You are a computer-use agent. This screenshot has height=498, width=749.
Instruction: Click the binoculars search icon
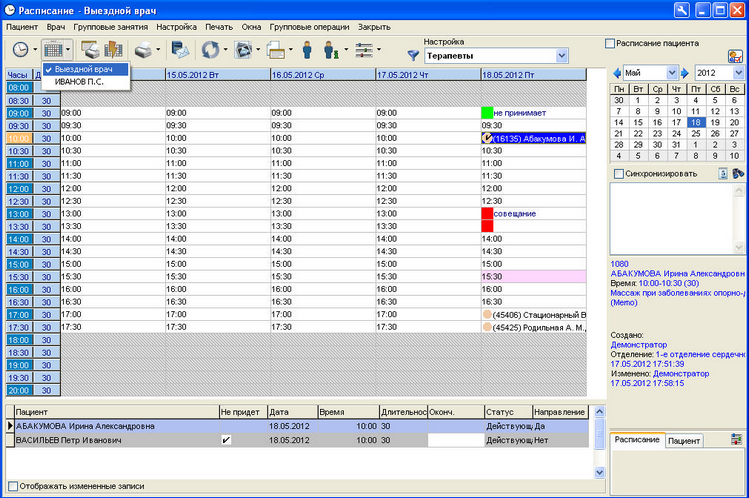pos(738,174)
